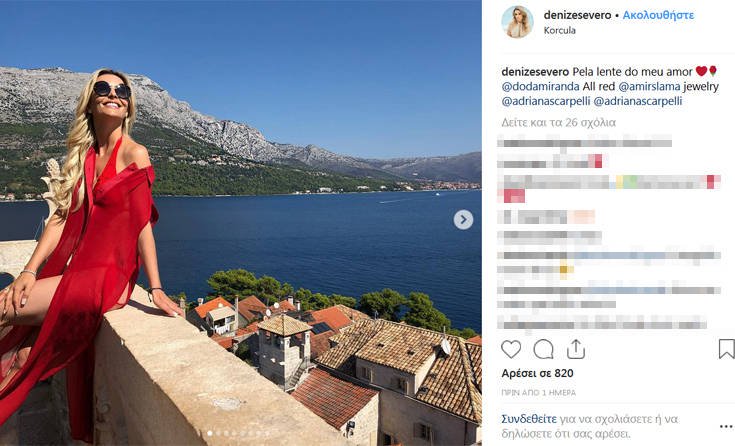Save the post with the bookmark icon
The image size is (735, 446).
coord(726,349)
